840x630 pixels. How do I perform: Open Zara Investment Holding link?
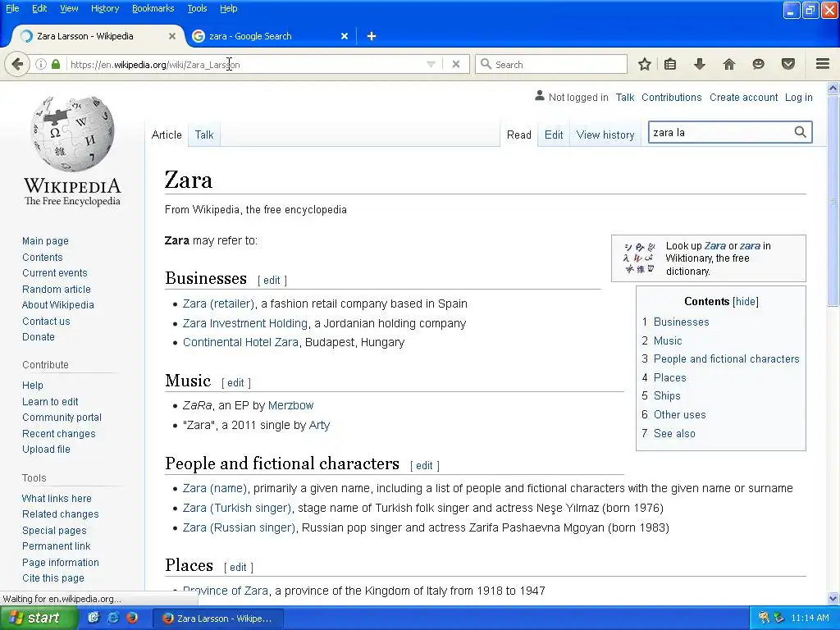[x=245, y=323]
